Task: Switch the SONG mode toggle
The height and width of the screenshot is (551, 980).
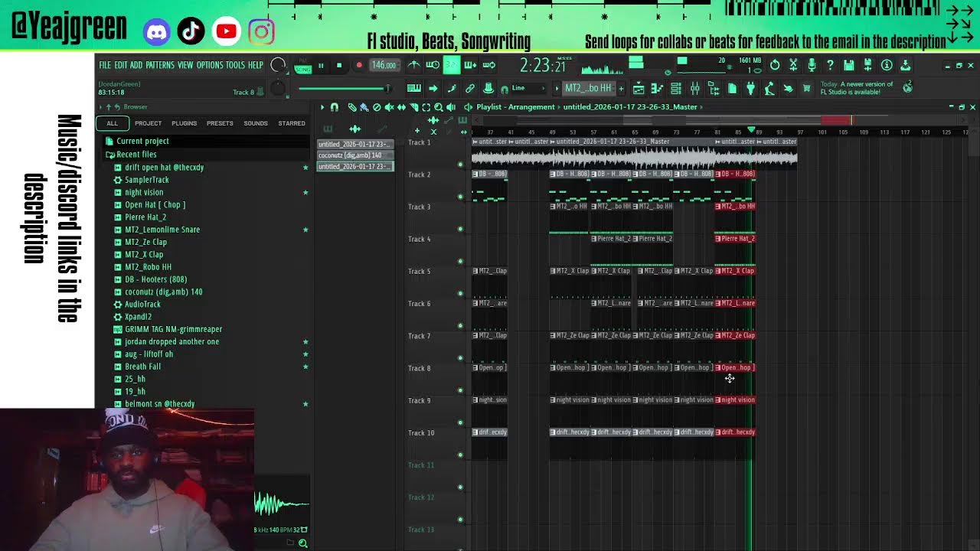Action: coord(303,70)
